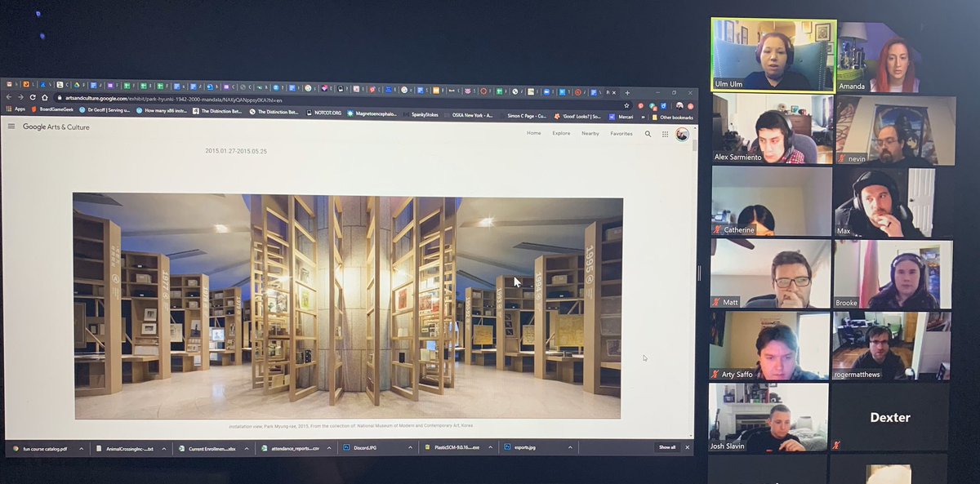Open the NOTCOT.ORG bookmark
The width and height of the screenshot is (980, 484).
click(324, 113)
